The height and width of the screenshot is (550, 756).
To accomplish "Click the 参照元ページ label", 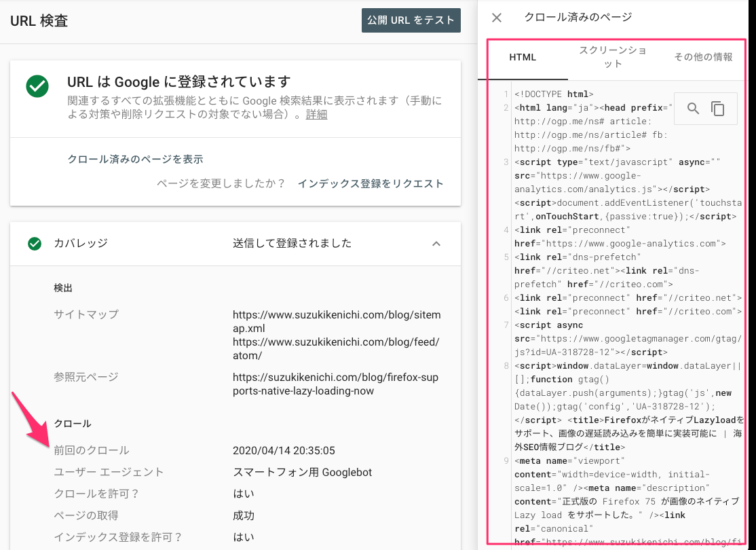I will 86,377.
